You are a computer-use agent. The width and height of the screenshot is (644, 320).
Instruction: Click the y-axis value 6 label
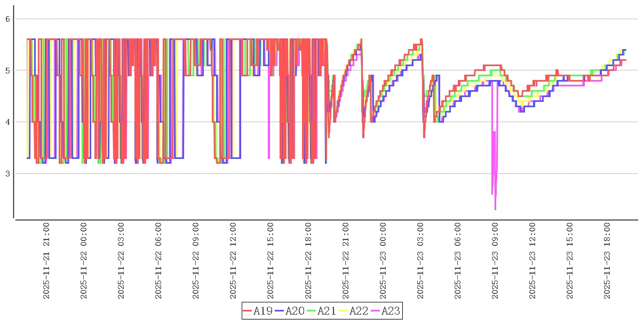[7, 19]
